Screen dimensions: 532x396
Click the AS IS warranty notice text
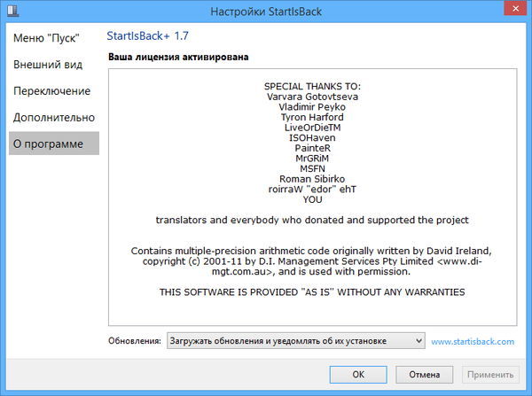[x=311, y=291]
